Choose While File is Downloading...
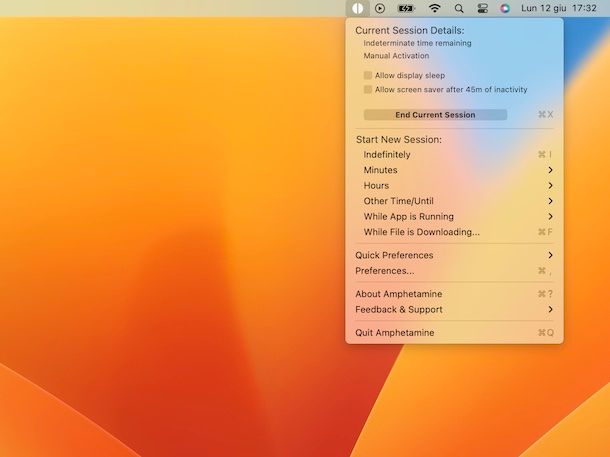This screenshot has height=457, width=610. pos(454,232)
